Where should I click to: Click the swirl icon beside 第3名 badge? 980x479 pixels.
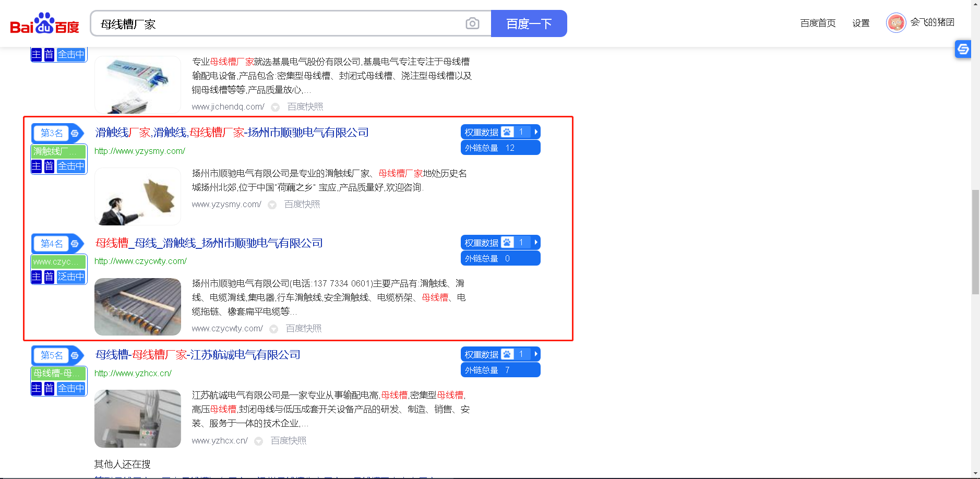pyautogui.click(x=75, y=133)
